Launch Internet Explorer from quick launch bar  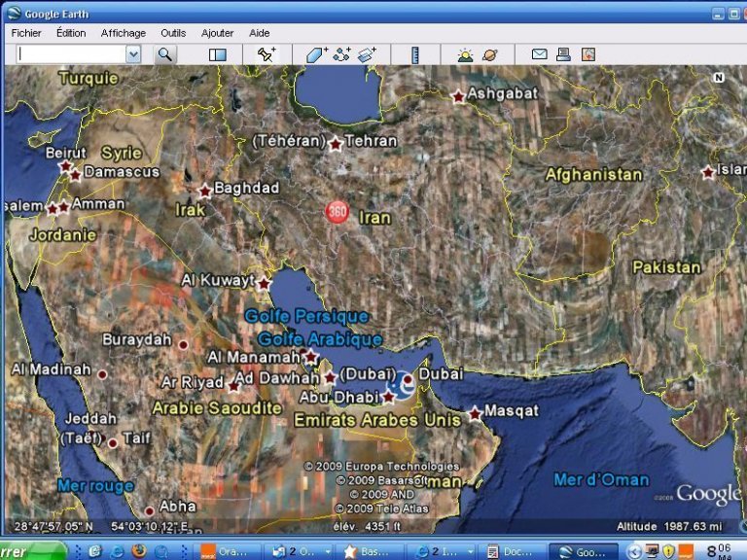pyautogui.click(x=117, y=551)
